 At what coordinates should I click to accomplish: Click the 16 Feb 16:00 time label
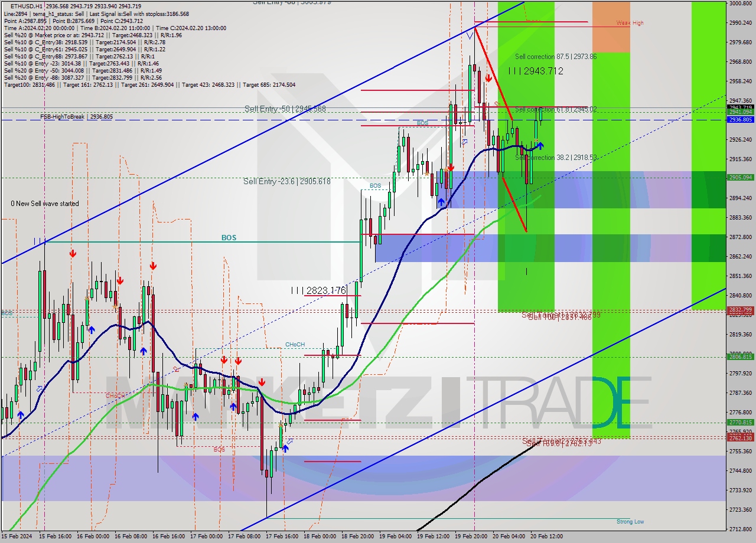click(168, 537)
